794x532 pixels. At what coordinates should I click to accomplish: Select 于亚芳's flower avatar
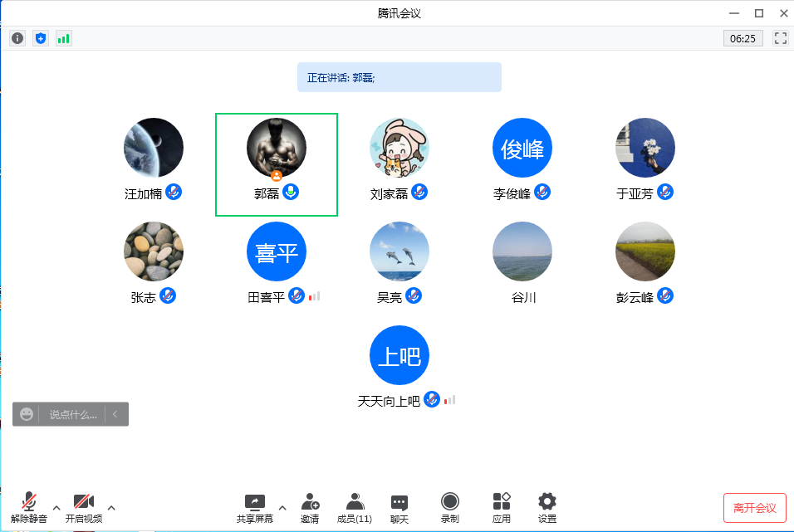tap(645, 148)
